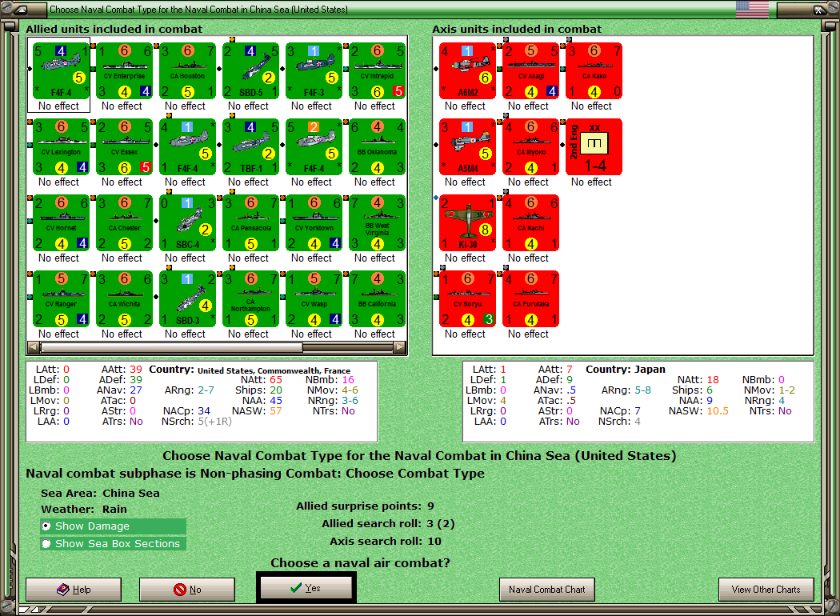Choose the A6M2 Zero fighter unit
The image size is (840, 616).
coord(468,70)
